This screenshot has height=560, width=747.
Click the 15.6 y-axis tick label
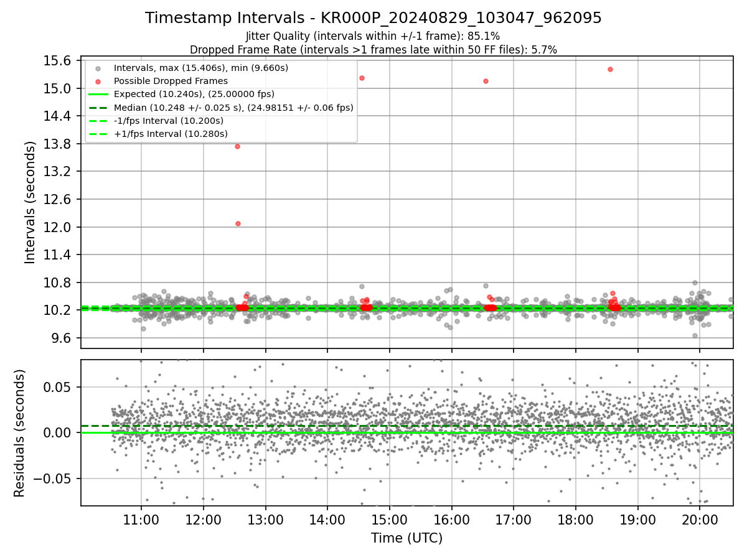pos(57,60)
